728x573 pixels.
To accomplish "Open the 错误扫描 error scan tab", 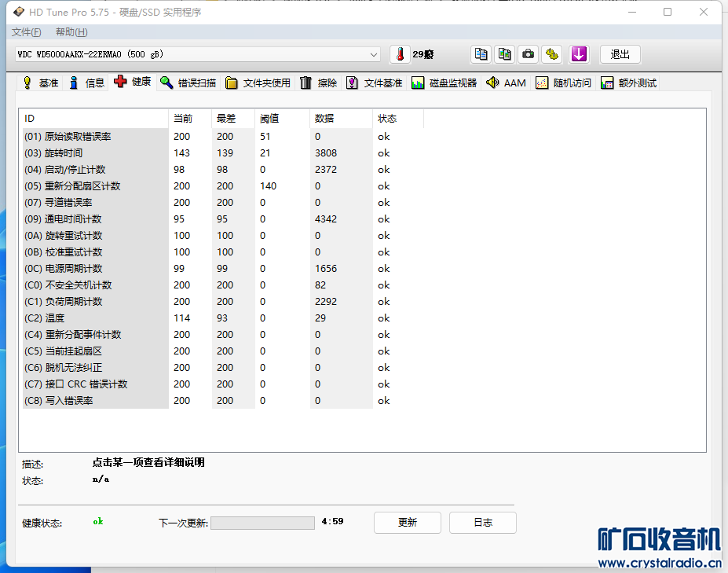I will coord(188,83).
